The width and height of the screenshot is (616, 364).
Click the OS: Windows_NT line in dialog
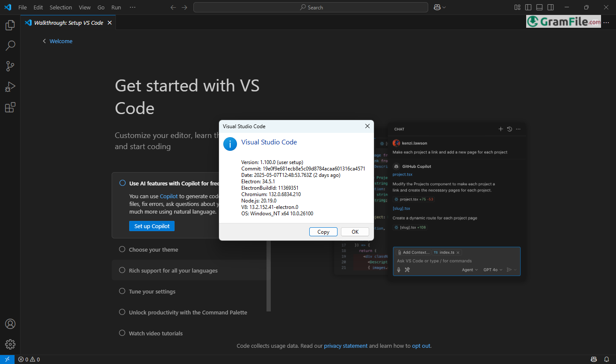click(277, 214)
